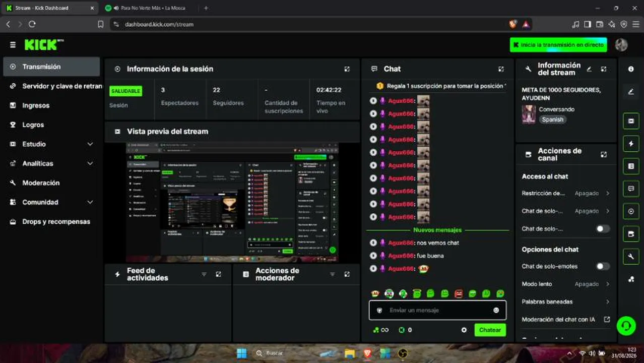Click the 02:42:22 live time value
The height and width of the screenshot is (363, 644).
(329, 90)
